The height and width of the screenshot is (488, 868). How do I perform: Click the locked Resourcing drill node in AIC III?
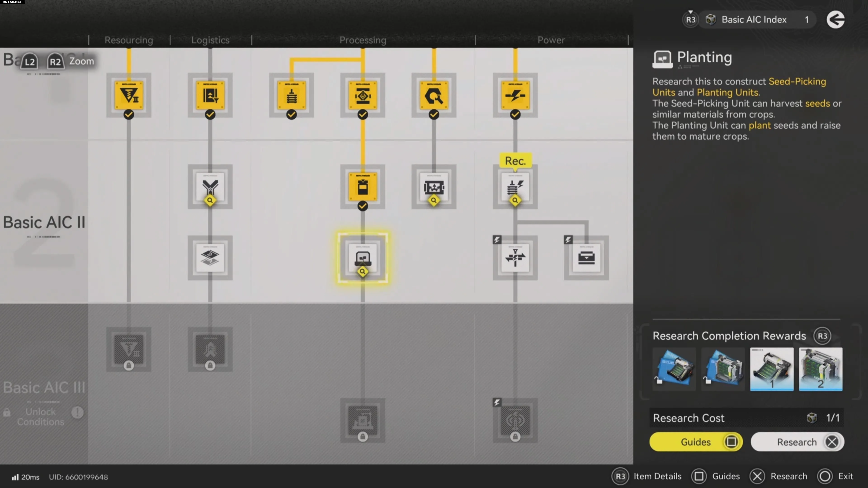click(129, 350)
